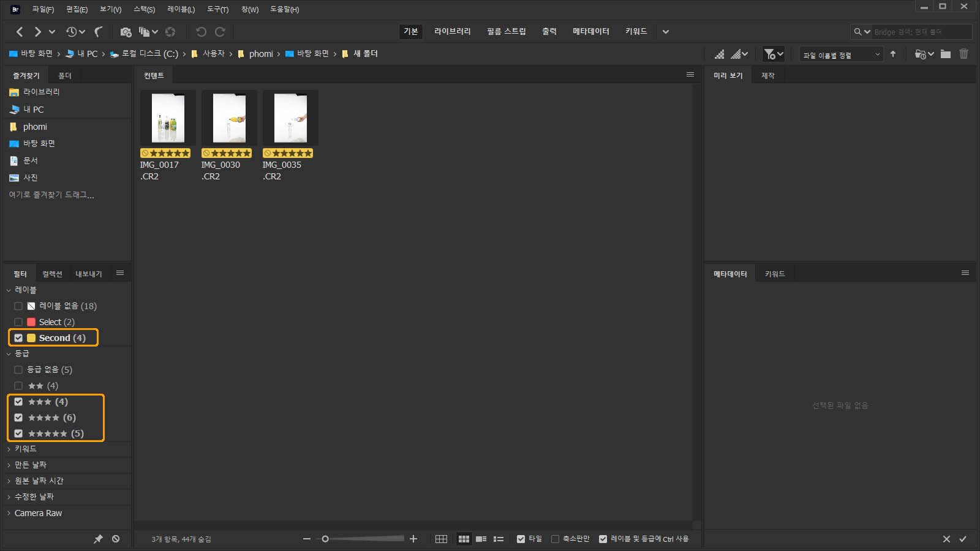This screenshot has height=551, width=980.
Task: Click the Bridge search input field
Action: (x=922, y=32)
